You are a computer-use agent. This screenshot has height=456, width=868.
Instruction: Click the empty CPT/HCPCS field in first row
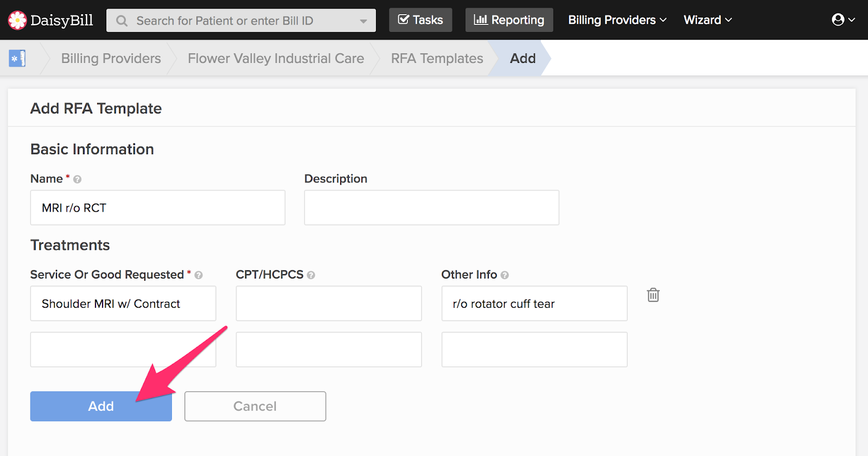(328, 303)
